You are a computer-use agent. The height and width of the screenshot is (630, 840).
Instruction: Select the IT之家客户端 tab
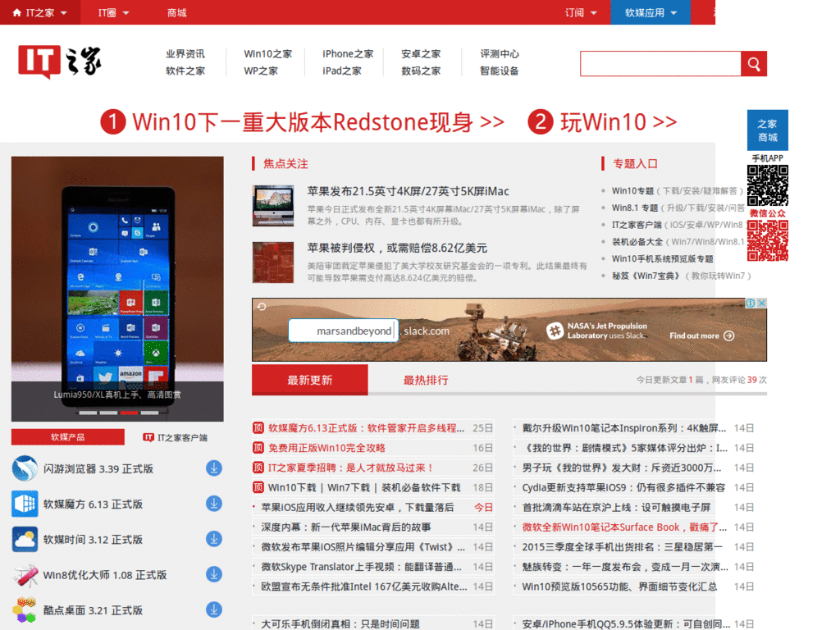(176, 437)
